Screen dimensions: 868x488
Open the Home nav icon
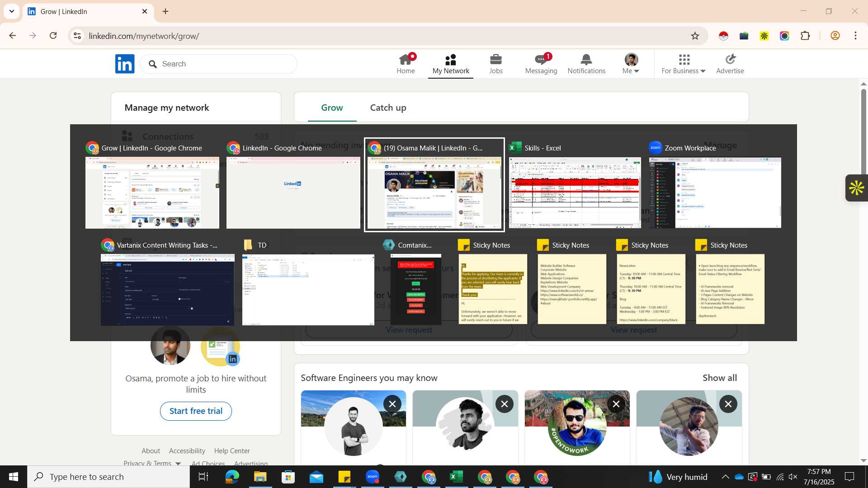tap(406, 64)
